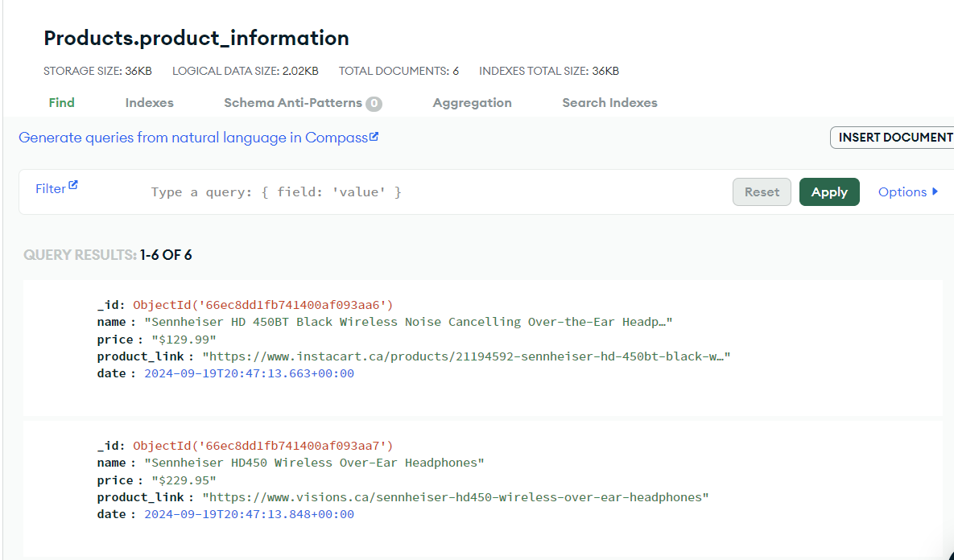Go to the Search Indexes tab
Screen dimensions: 954x560
click(x=609, y=103)
